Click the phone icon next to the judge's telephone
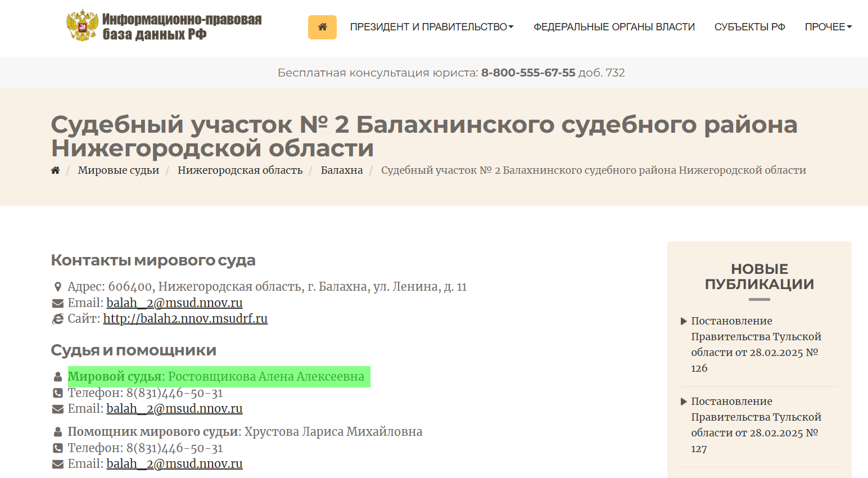 [57, 393]
